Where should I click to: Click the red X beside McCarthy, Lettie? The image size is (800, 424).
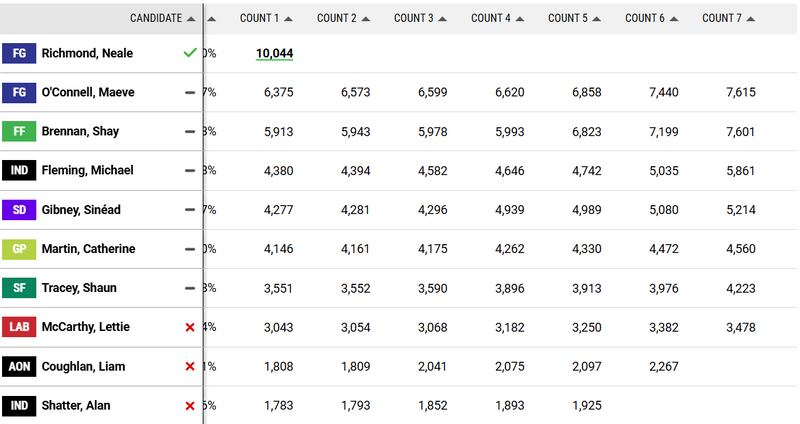190,327
